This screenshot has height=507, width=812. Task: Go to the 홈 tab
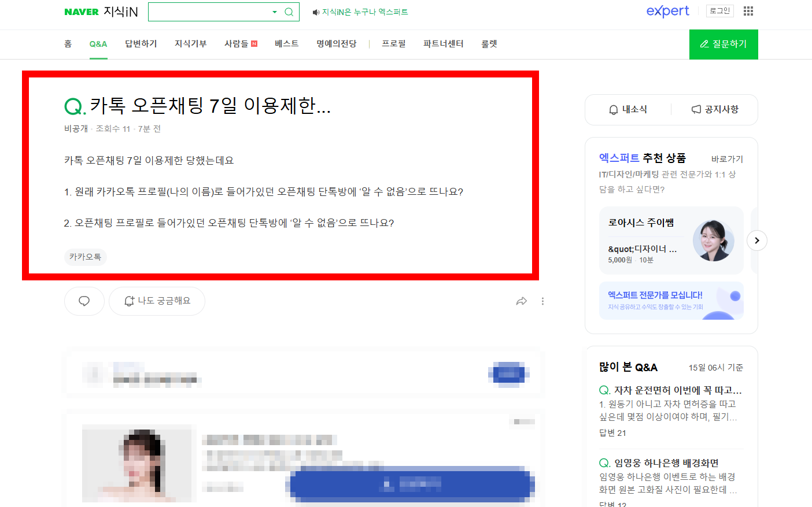(68, 44)
